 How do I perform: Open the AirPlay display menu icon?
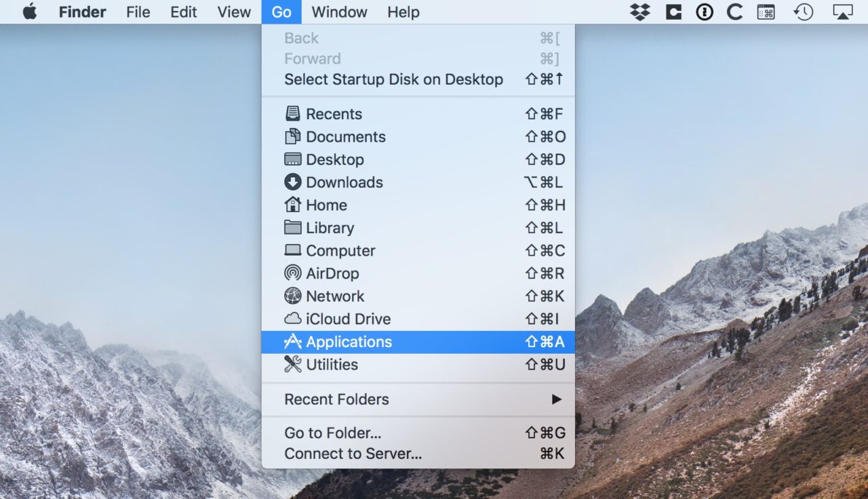coord(842,12)
